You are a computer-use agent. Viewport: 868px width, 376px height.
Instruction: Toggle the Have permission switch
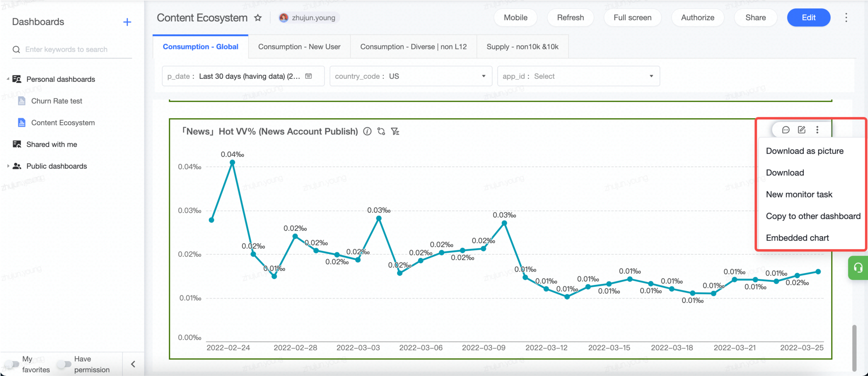[x=64, y=364]
